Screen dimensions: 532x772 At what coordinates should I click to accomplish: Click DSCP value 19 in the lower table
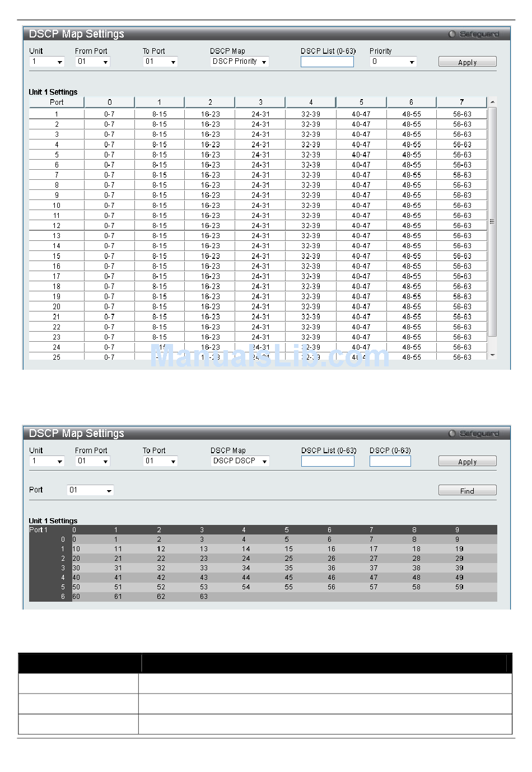click(x=459, y=549)
